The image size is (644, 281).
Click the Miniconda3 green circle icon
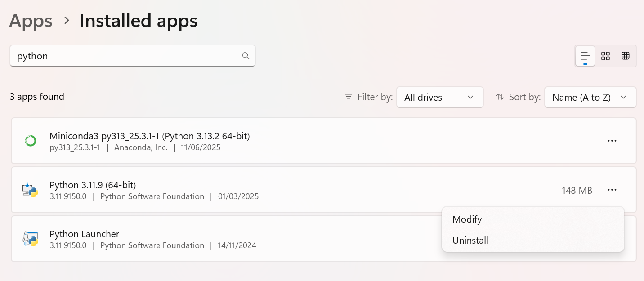click(x=30, y=141)
